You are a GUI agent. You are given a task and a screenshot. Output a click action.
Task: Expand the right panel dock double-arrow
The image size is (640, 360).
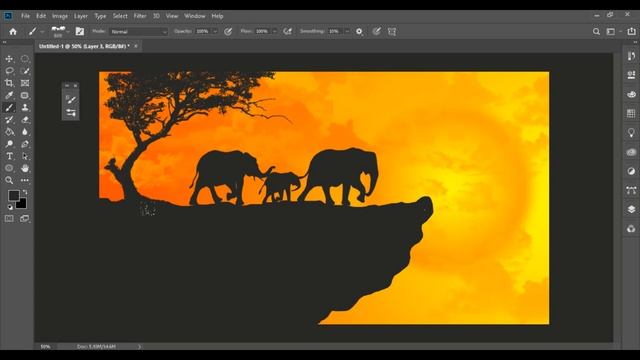click(635, 42)
